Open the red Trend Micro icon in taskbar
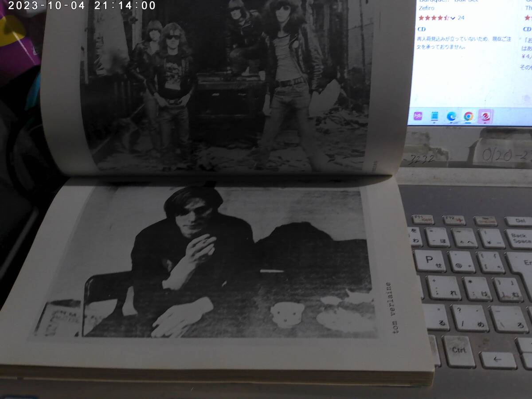The image size is (532, 399). tap(486, 116)
